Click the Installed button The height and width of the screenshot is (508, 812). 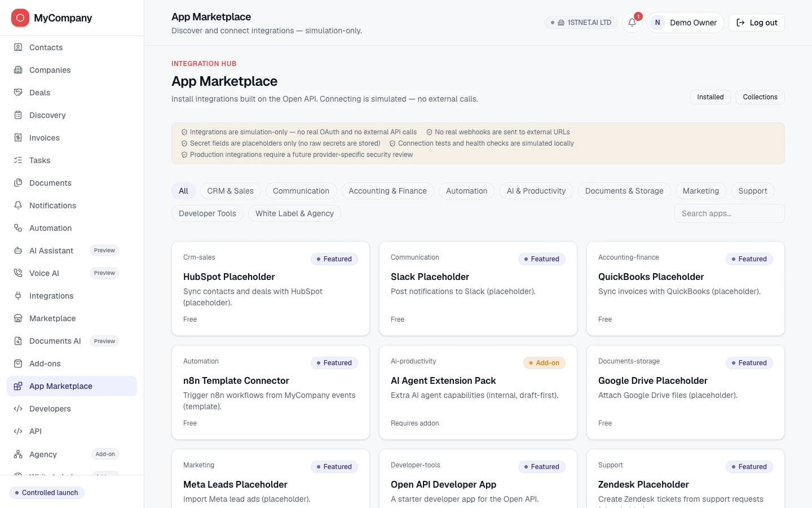pyautogui.click(x=710, y=97)
